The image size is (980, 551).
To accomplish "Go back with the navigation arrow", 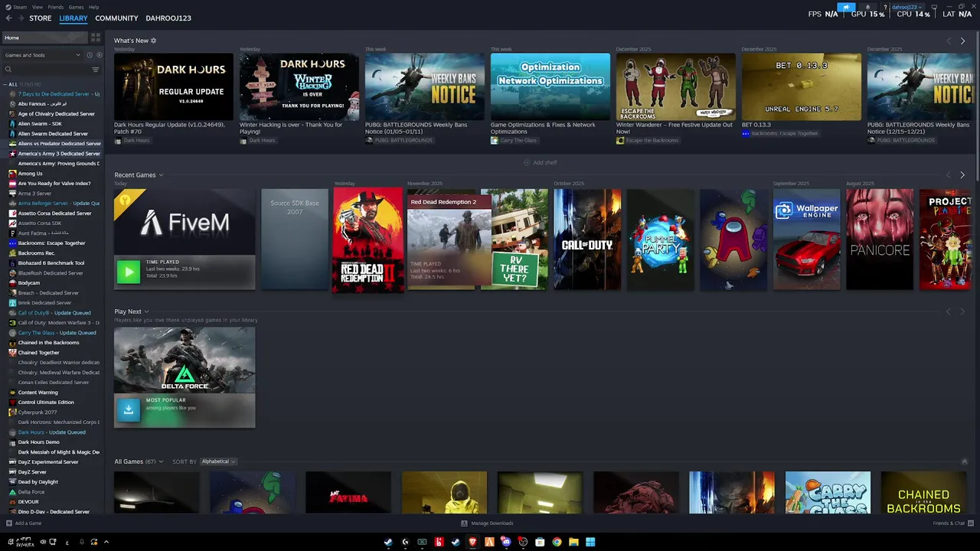I will [9, 18].
